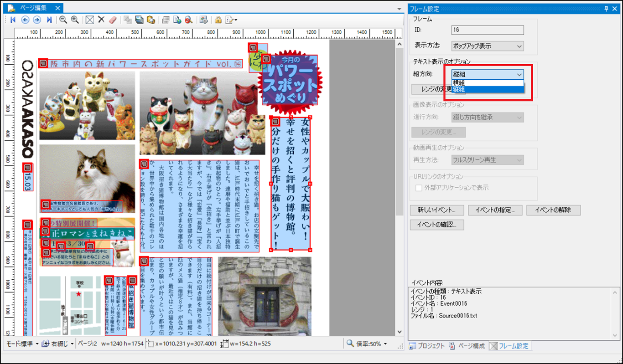623x364 pixels.
Task: Click the 新しいイベント... button
Action: (x=437, y=210)
